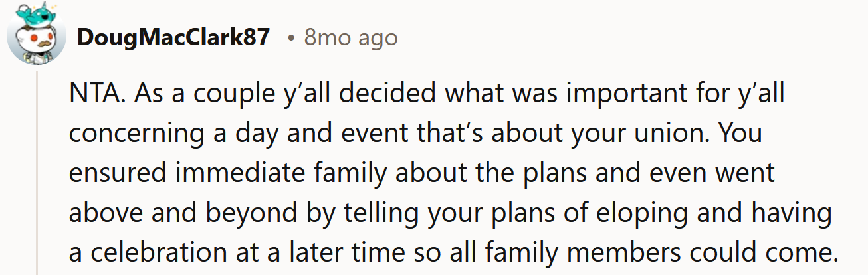The height and width of the screenshot is (275, 868).
Task: Click the dot separator before the timestamp
Action: click(291, 38)
